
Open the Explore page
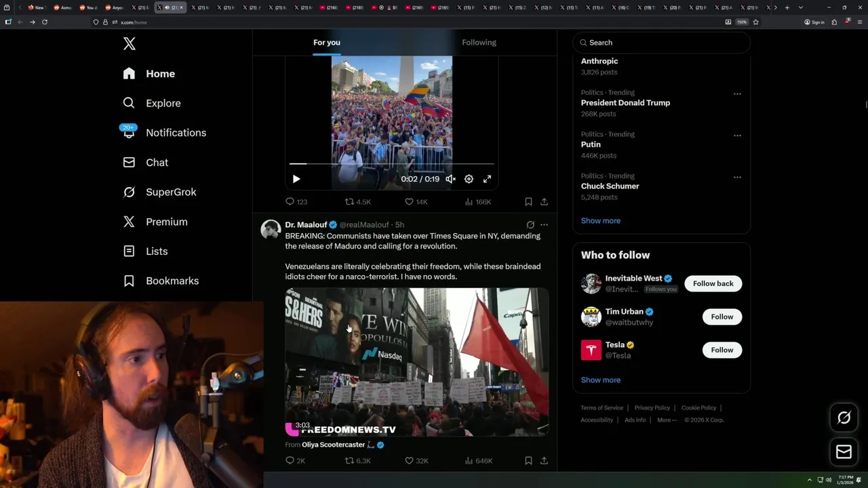[151, 103]
